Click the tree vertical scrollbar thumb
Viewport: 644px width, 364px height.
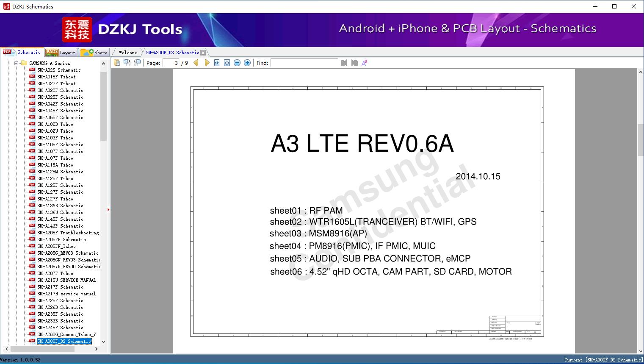[103, 106]
